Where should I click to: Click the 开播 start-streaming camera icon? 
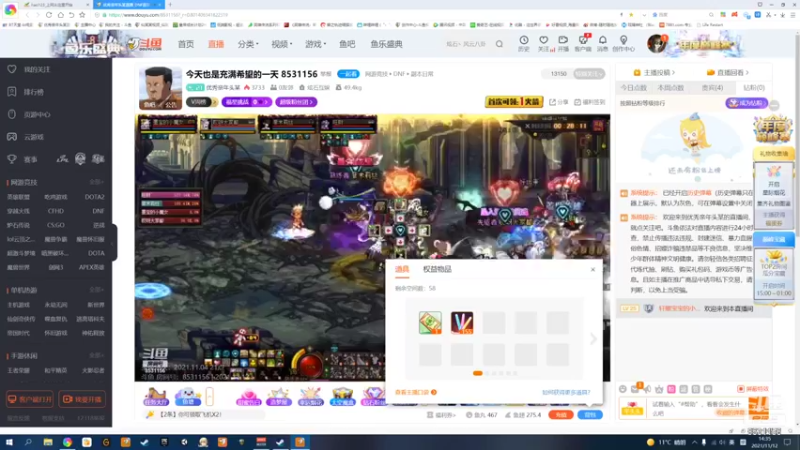(x=563, y=40)
